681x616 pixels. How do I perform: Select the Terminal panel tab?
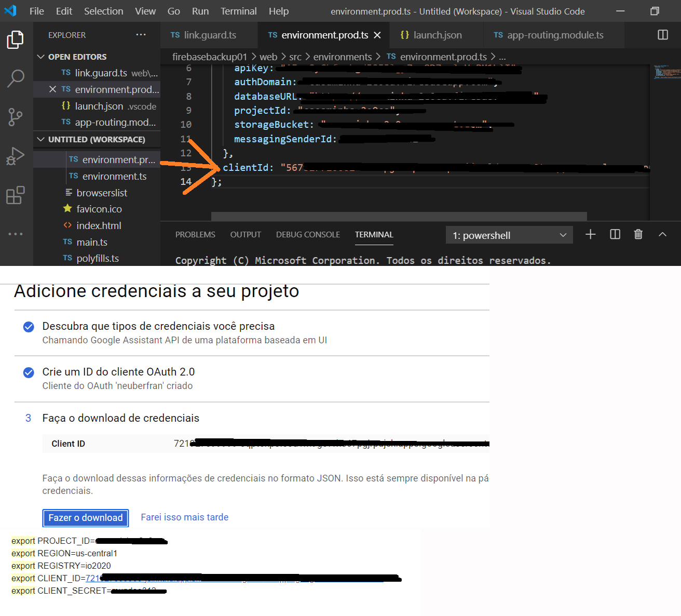374,235
